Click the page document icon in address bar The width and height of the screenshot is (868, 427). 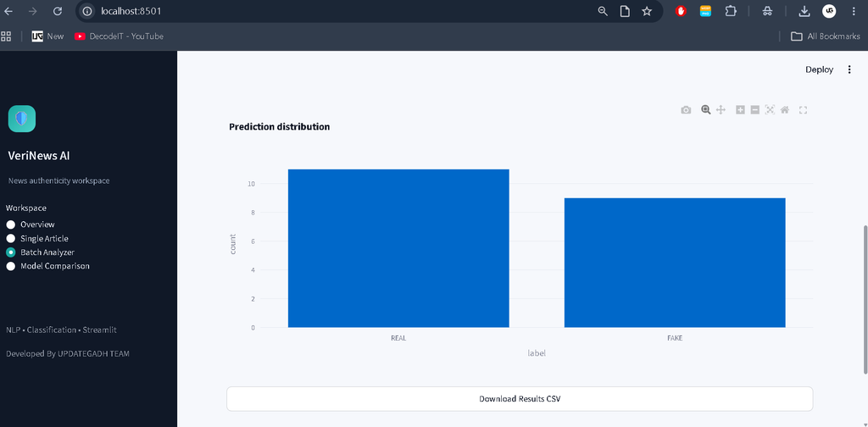(625, 11)
